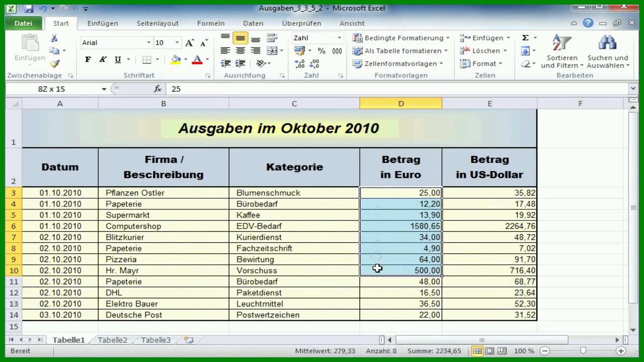Apply percent style format
Screen dimensions: 644x362
pyautogui.click(x=321, y=51)
